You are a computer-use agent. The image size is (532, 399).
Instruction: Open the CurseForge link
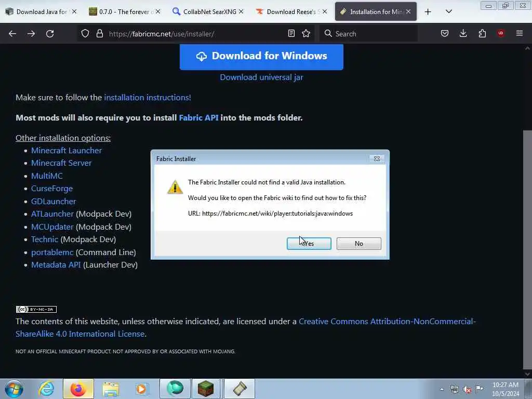point(52,188)
